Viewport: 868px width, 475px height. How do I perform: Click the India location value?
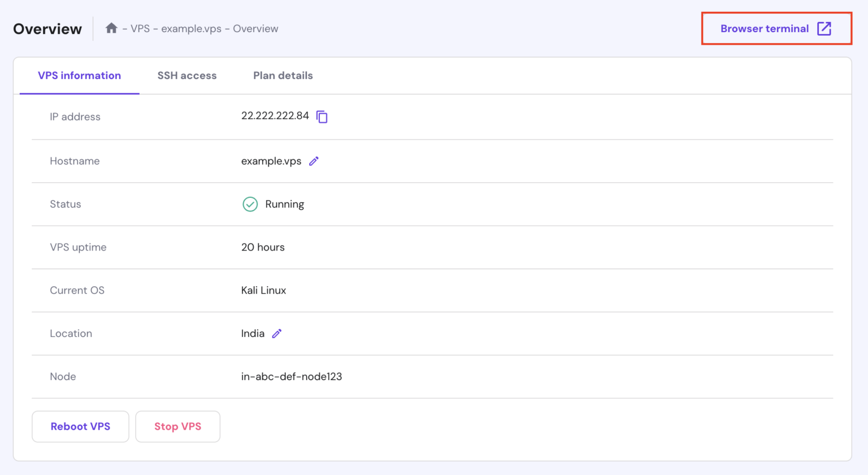[x=253, y=334]
